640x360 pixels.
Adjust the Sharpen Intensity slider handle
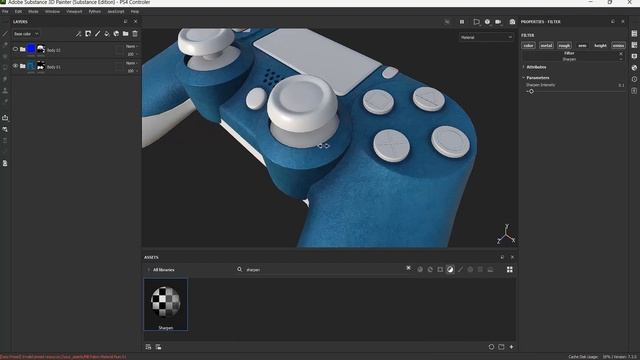coord(531,91)
